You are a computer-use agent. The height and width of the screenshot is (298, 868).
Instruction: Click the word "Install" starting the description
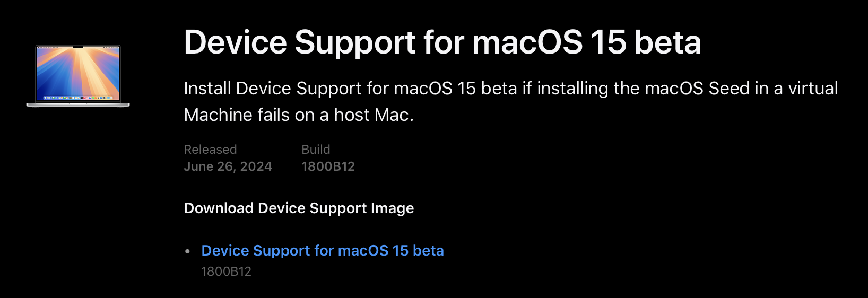click(x=207, y=89)
